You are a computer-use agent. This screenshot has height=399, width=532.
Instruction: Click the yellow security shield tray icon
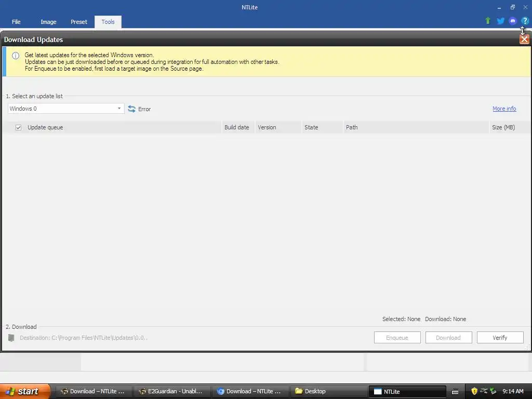(x=474, y=391)
